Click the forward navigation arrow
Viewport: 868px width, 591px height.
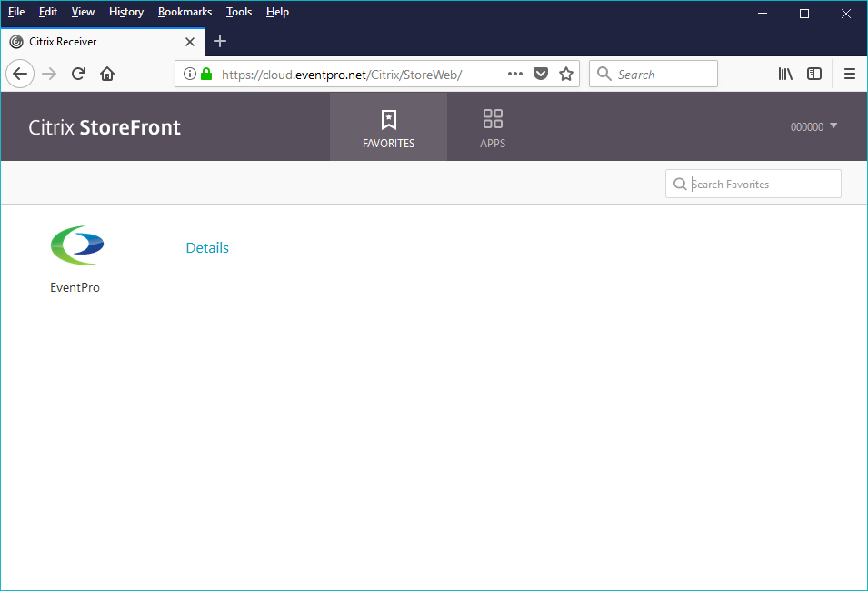click(49, 74)
